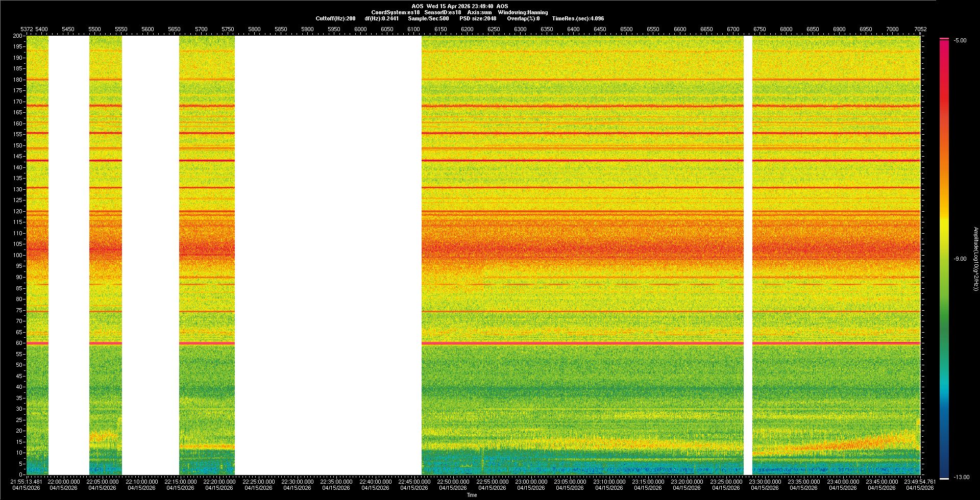Select the 168 Hz spectral line
The height and width of the screenshot is (500, 980).
click(582, 106)
